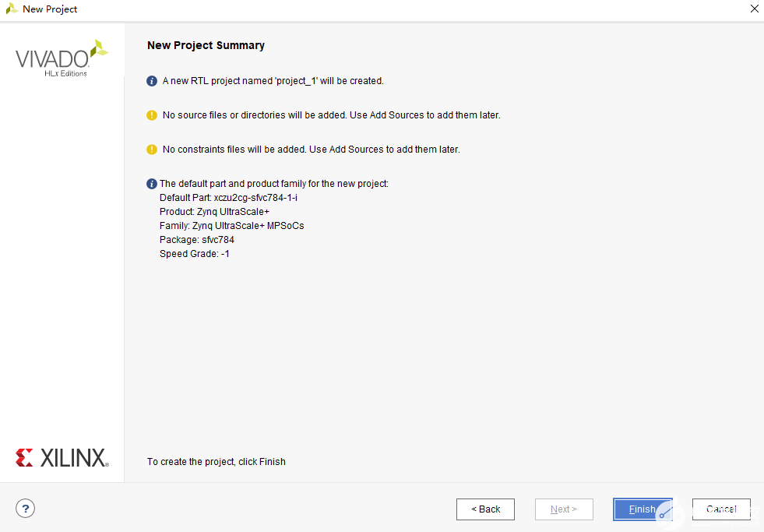This screenshot has width=764, height=532.
Task: Click the warning icon beside the source files message
Action: point(152,115)
